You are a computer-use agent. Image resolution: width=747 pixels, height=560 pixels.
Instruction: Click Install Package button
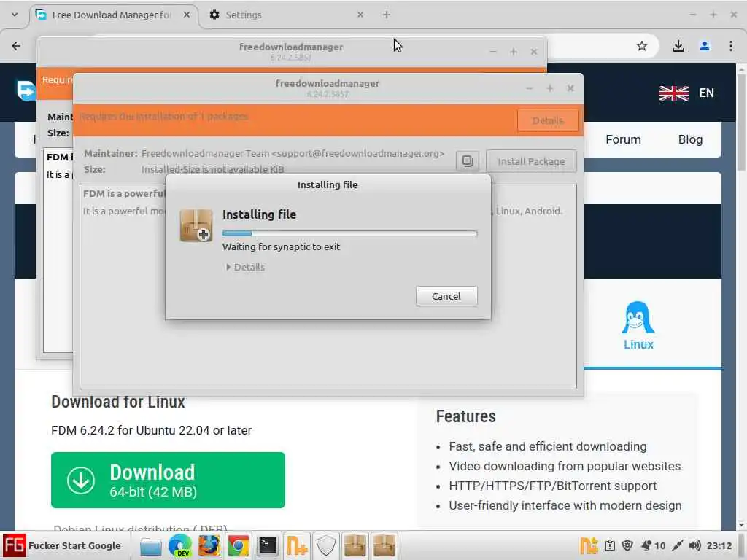pyautogui.click(x=531, y=161)
